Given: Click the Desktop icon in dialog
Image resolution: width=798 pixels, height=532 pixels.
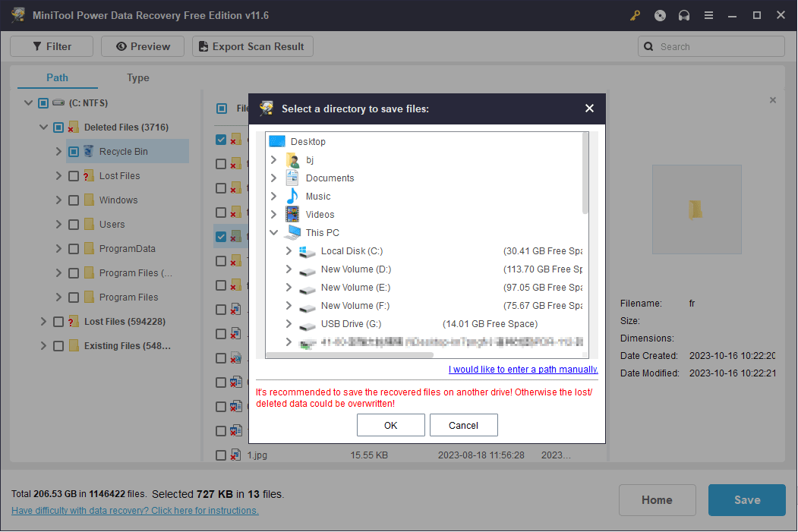Looking at the screenshot, I should click(x=277, y=141).
